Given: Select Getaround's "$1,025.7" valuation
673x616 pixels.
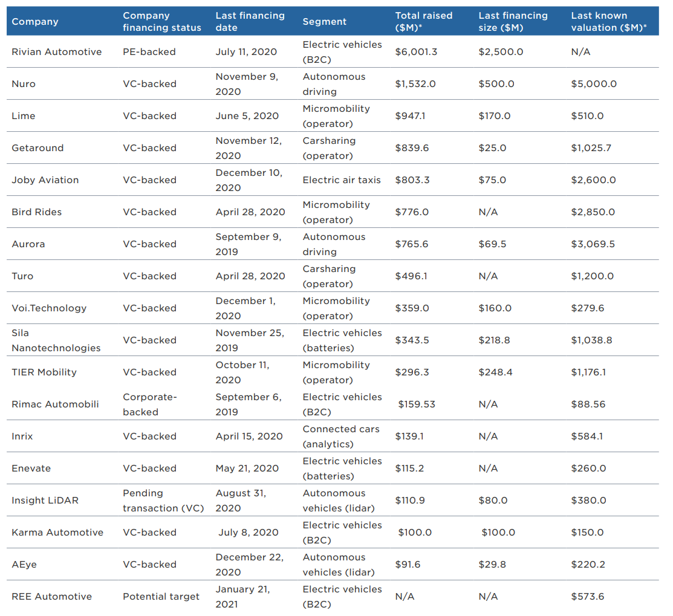Looking at the screenshot, I should 591,148.
